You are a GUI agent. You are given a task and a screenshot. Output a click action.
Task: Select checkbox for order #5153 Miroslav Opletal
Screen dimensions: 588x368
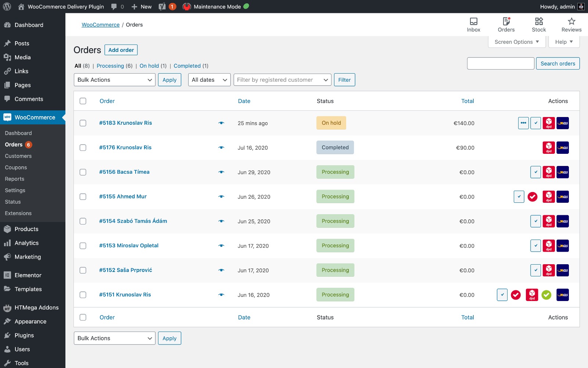(x=83, y=245)
